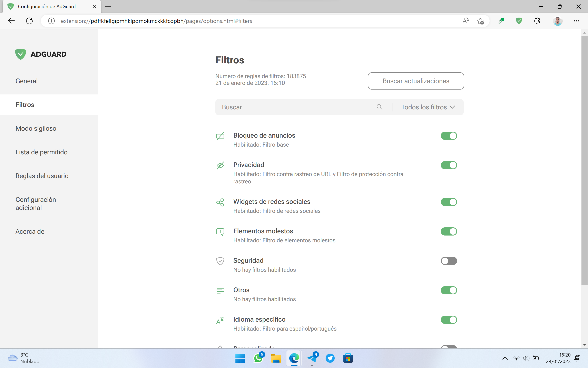Image resolution: width=588 pixels, height=368 pixels.
Task: Disable the Privacidad toggle
Action: pos(449,165)
